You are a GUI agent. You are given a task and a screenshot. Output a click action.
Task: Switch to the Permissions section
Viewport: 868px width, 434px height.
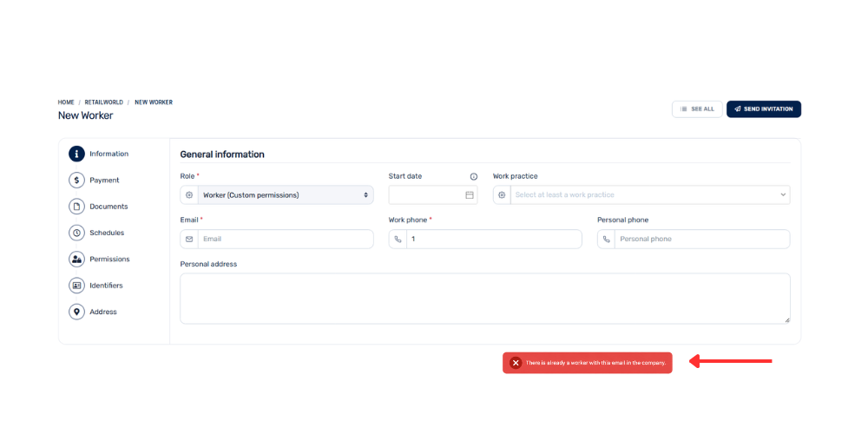point(109,259)
